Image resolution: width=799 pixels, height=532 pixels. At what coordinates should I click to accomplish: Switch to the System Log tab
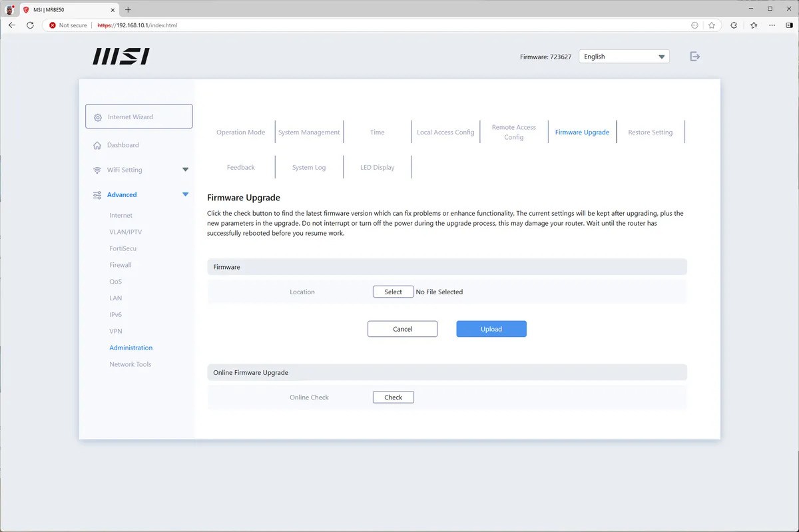pos(309,168)
